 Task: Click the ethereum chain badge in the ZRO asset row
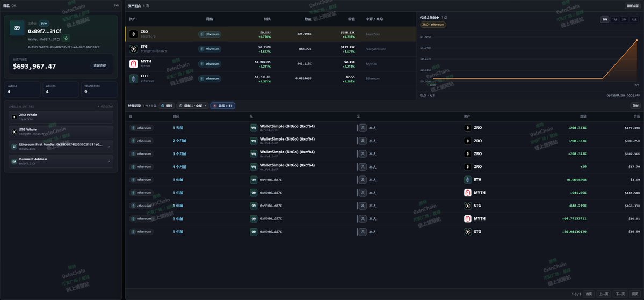[209, 34]
